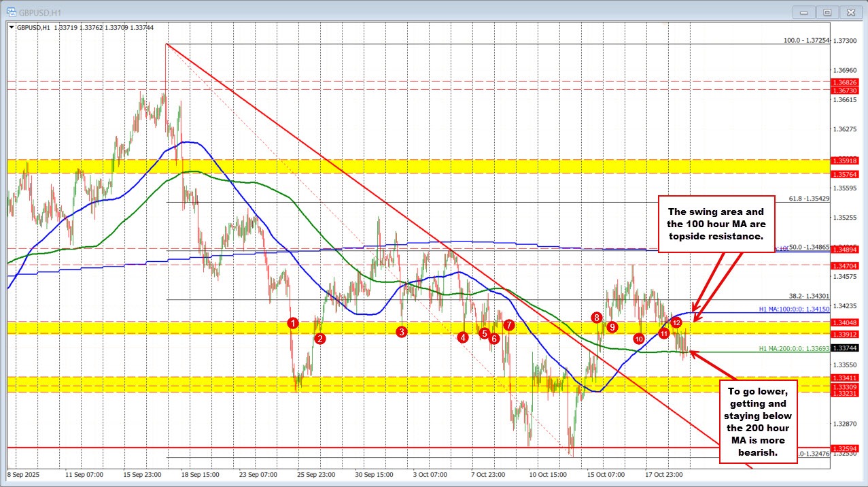
Task: Click red circle marker number 7
Action: click(508, 326)
